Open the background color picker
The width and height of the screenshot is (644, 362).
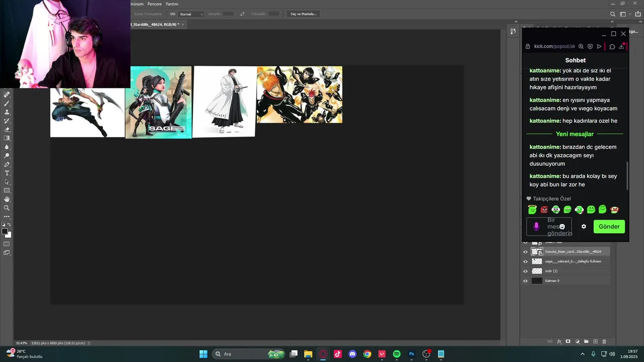[x=9, y=235]
